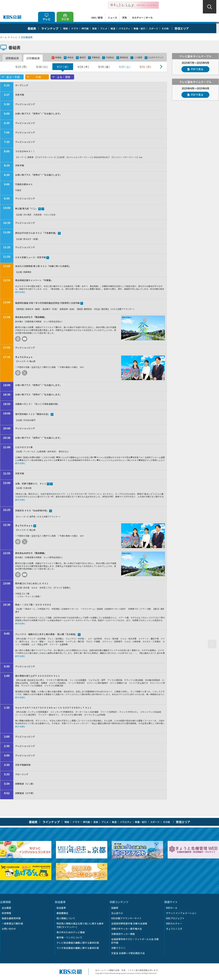Expand 続きを読む for となりのスゴイ家
Screen dimensions: 219x980
(x=20, y=463)
